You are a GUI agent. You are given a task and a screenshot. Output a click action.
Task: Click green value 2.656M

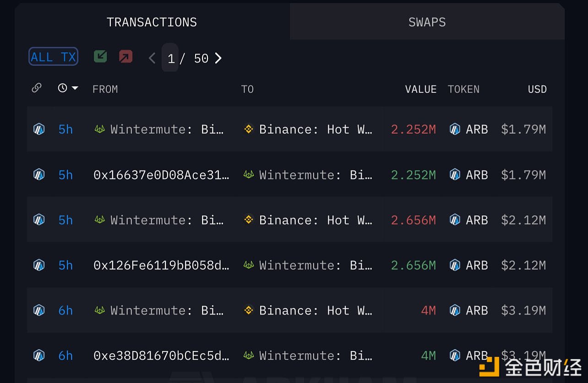413,265
